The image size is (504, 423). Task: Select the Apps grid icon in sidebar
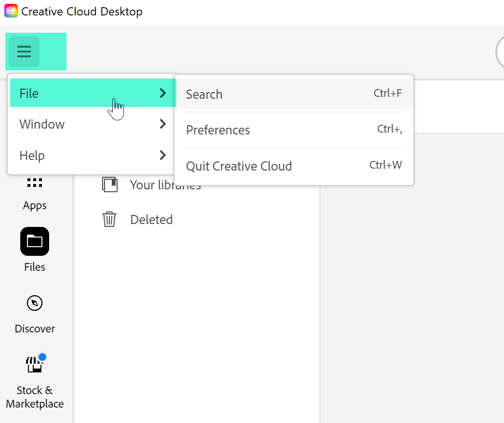(34, 183)
